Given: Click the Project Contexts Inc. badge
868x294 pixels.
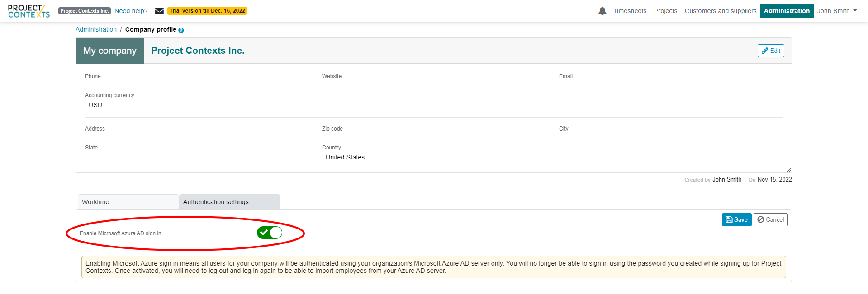Looking at the screenshot, I should click(85, 11).
